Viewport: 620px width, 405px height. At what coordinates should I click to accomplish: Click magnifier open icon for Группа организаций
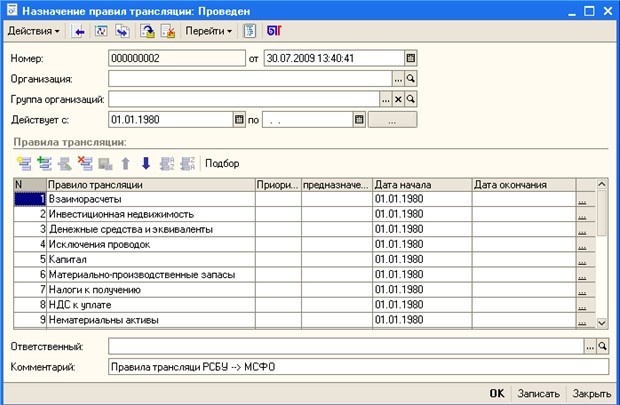point(411,99)
